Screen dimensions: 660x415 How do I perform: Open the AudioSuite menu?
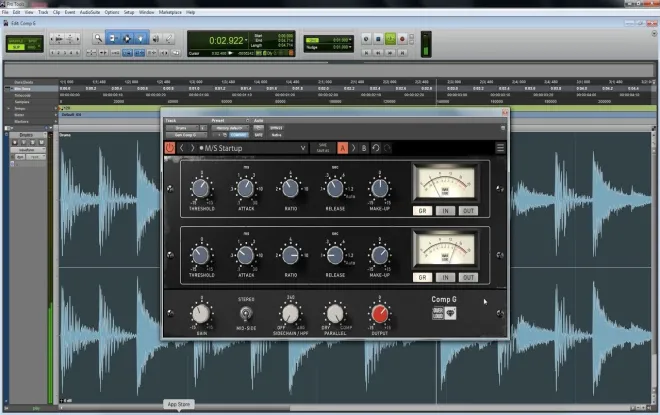pos(90,12)
